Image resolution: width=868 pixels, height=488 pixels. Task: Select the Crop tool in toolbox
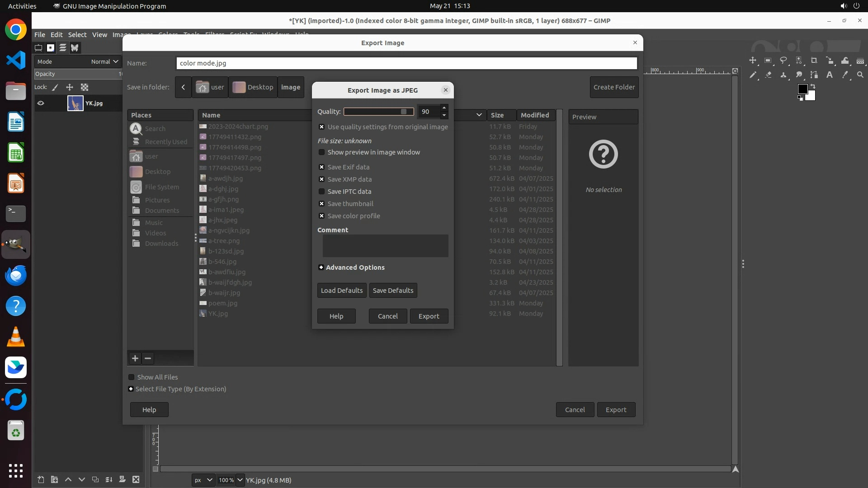tap(814, 61)
